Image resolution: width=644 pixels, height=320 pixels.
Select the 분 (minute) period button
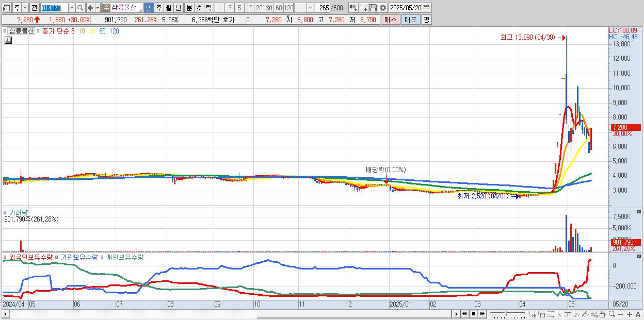[189, 8]
